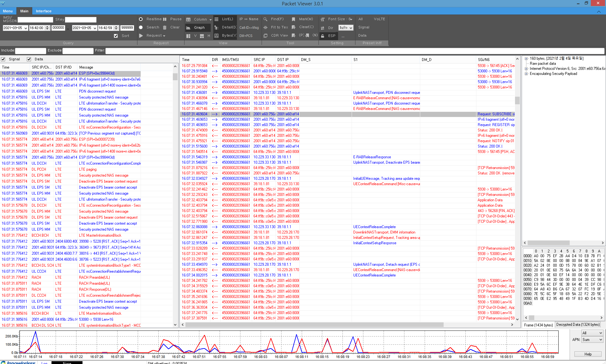Screen dimensions: 606x364
Task: Click the Help button
Action: (x=588, y=354)
